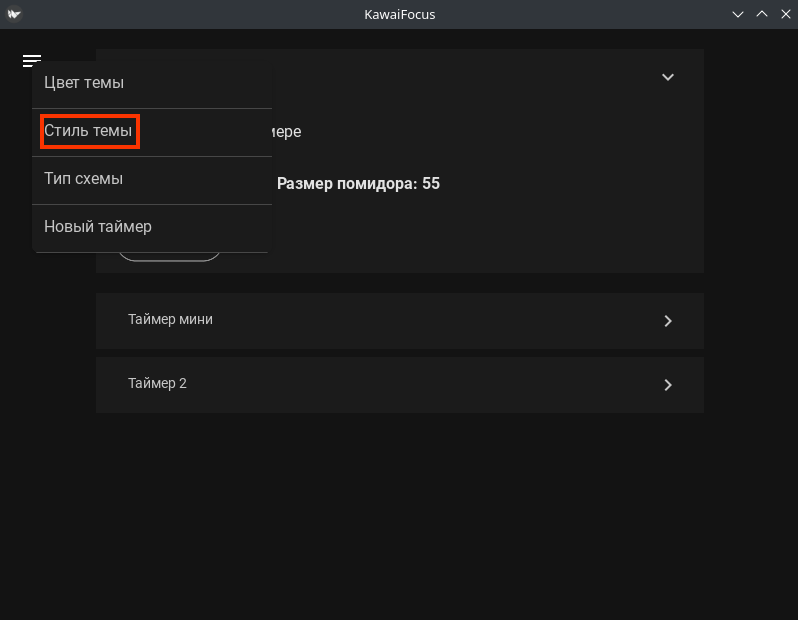
Task: Collapse the expanded timer card chevron
Action: pyautogui.click(x=668, y=77)
